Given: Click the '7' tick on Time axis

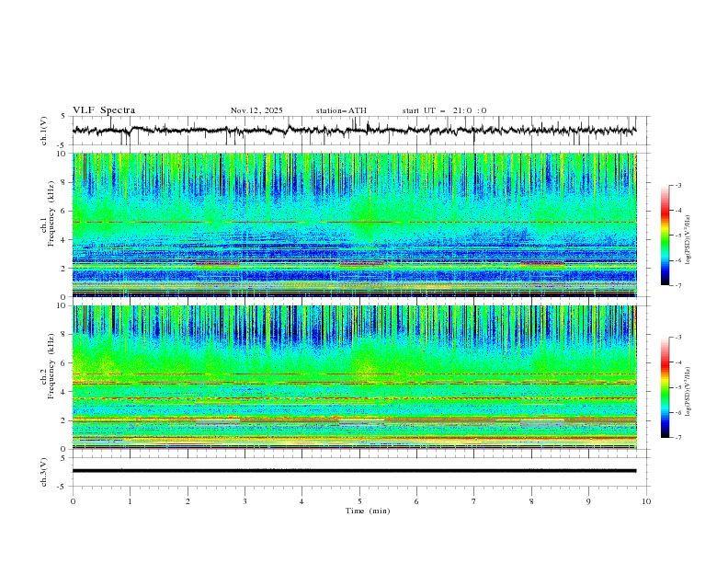Looking at the screenshot, I should (x=473, y=501).
